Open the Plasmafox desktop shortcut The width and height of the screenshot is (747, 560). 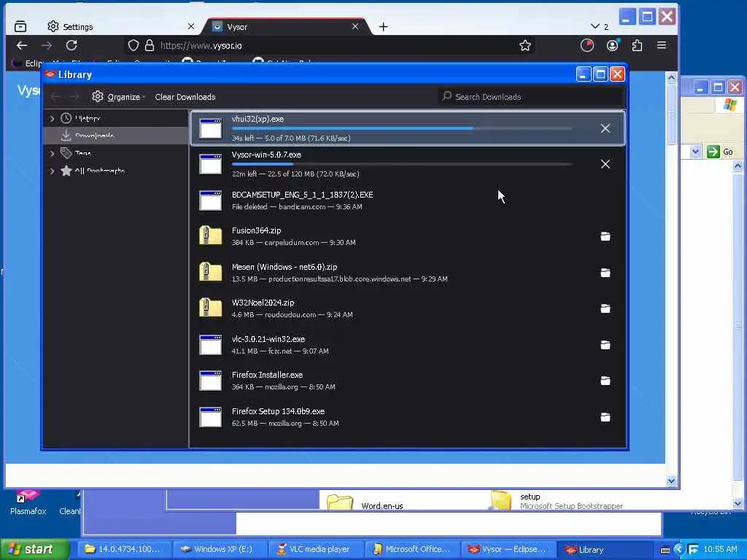pos(28,503)
